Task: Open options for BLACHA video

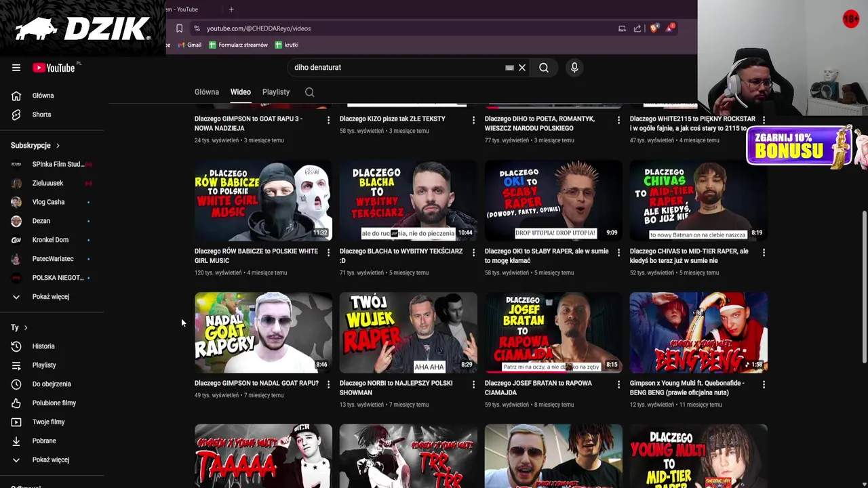Action: point(473,252)
